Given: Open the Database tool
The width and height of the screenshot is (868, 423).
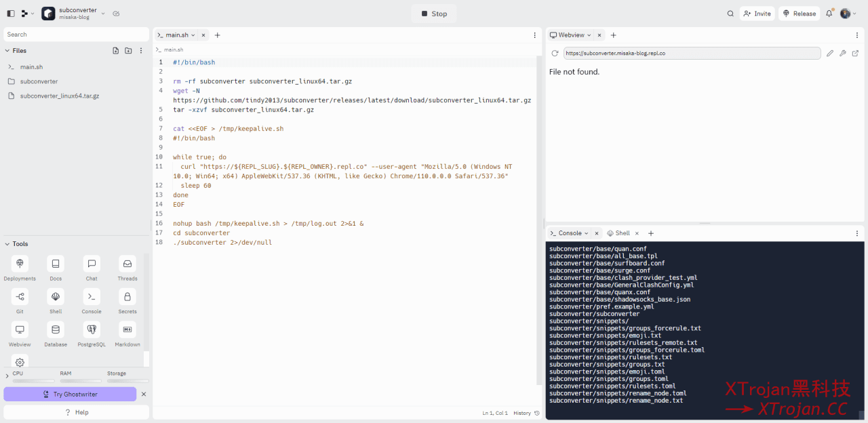Looking at the screenshot, I should [56, 334].
